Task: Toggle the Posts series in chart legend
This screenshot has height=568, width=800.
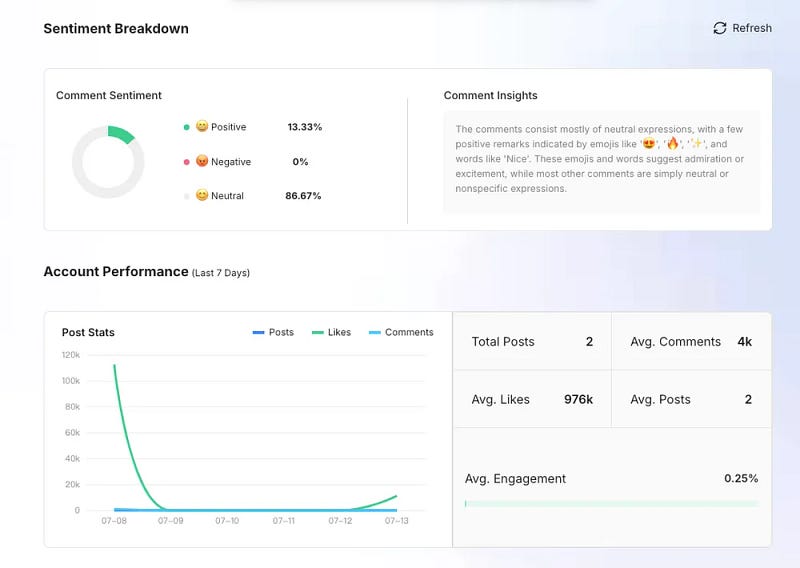Action: [x=273, y=332]
